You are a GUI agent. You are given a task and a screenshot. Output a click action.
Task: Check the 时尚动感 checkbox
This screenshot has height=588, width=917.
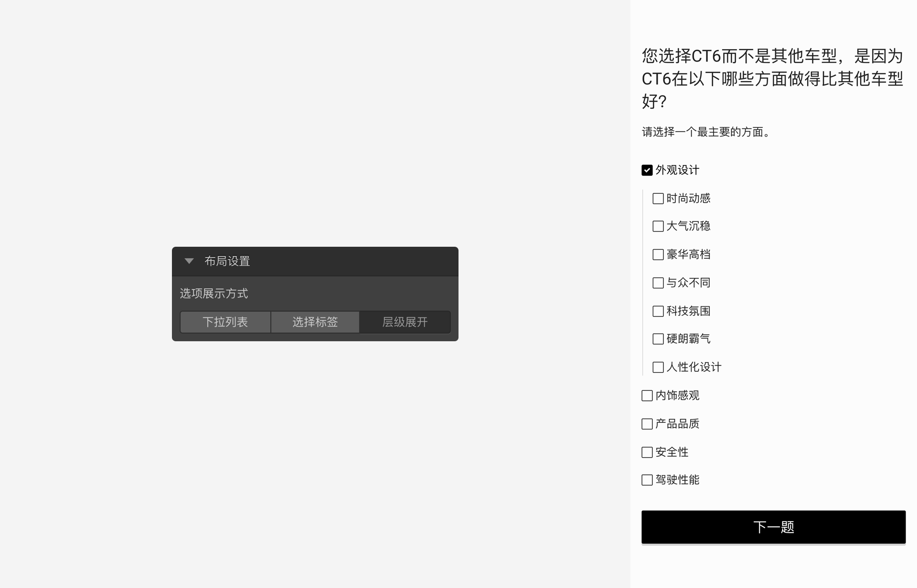tap(658, 199)
